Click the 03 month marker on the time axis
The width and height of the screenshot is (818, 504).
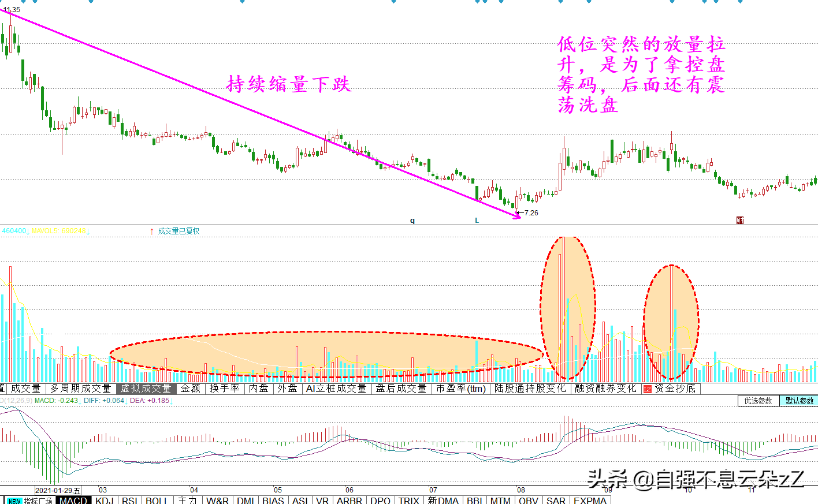click(x=103, y=490)
